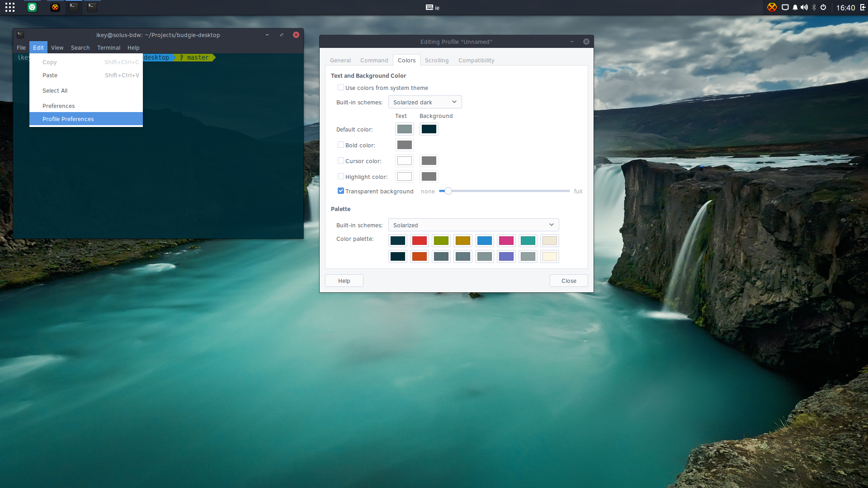Maximize the terminal window
The image size is (868, 488).
click(x=282, y=35)
